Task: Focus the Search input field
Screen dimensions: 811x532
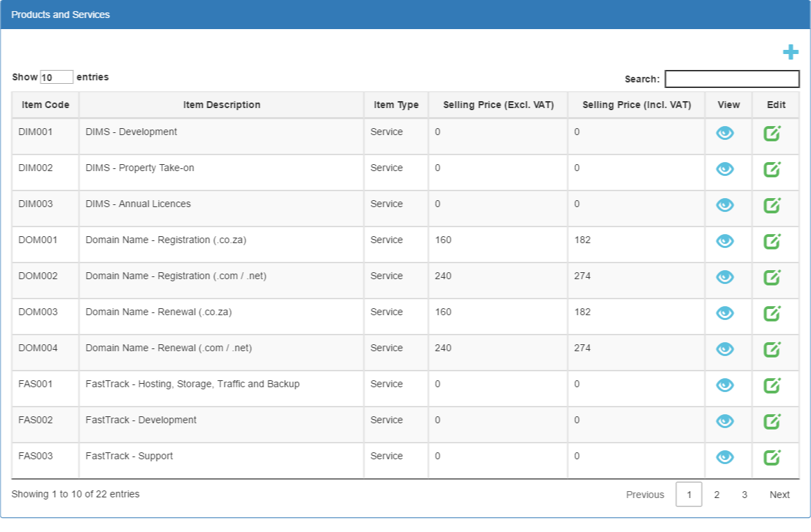Action: [732, 79]
